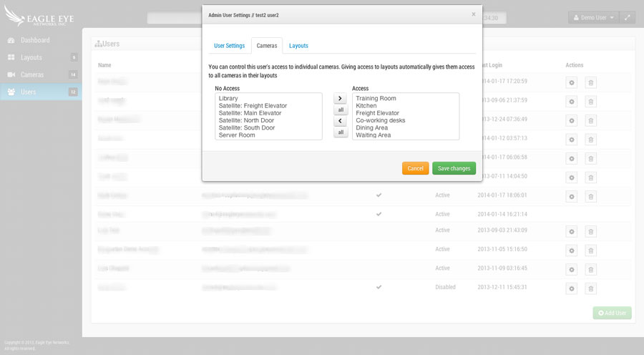Select Training Room in Access list
This screenshot has height=355, width=644.
click(376, 98)
